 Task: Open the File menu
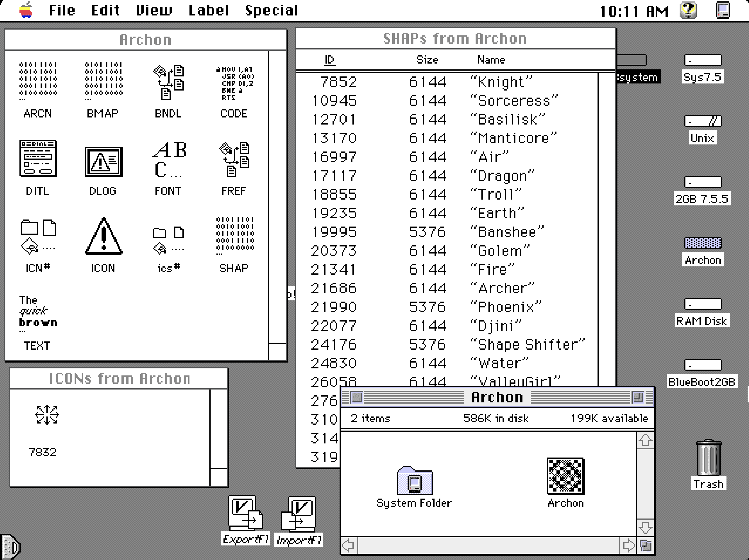[62, 10]
